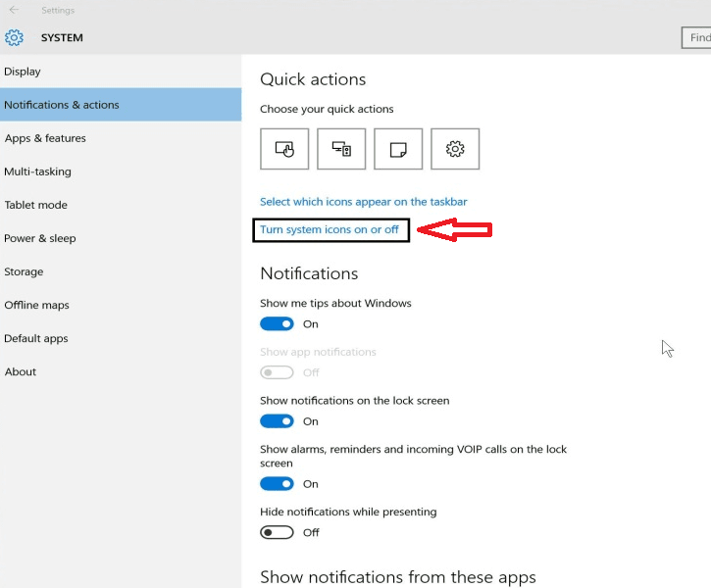Viewport: 711px width, 588px height.
Task: Click the Find a setting search box
Action: (x=696, y=37)
